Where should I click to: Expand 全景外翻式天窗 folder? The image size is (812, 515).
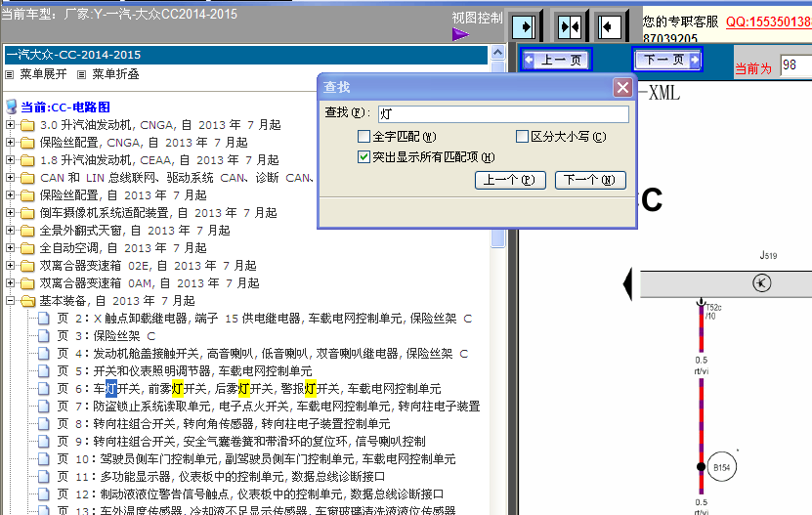[x=10, y=231]
